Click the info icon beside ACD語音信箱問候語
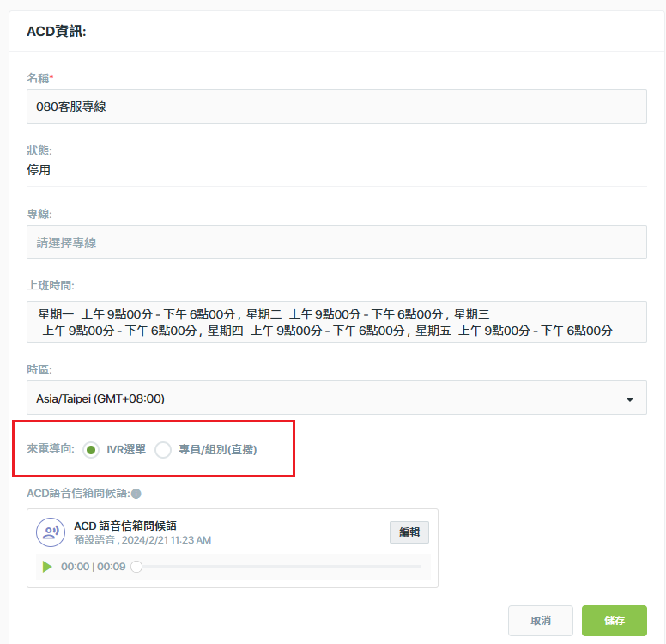This screenshot has width=666, height=644. [x=136, y=494]
